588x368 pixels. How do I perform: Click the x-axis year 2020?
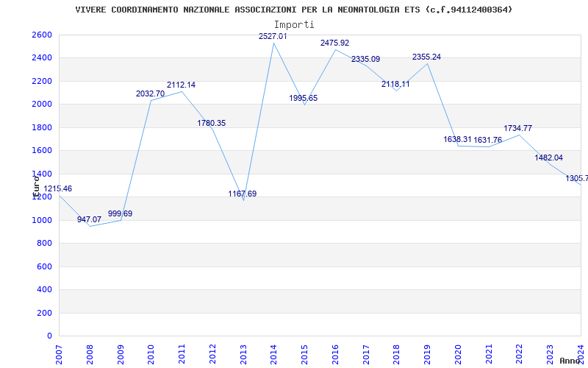[x=458, y=354]
